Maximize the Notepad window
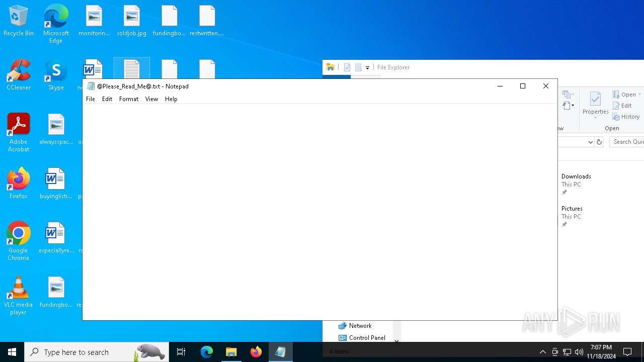The width and height of the screenshot is (644, 362). (523, 86)
